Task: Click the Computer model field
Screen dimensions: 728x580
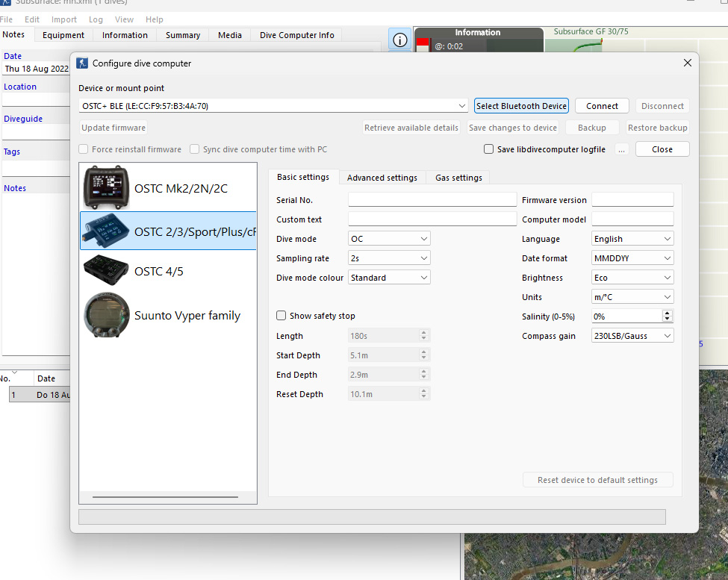Action: click(632, 219)
